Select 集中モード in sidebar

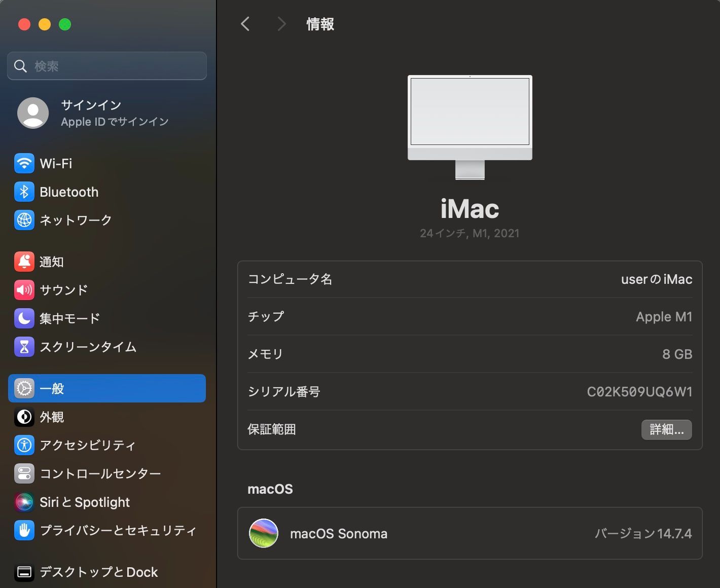[x=70, y=318]
